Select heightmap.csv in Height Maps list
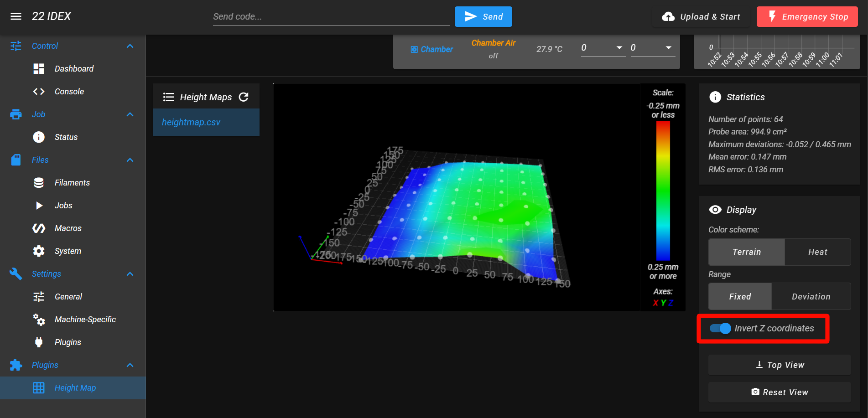 [206, 122]
